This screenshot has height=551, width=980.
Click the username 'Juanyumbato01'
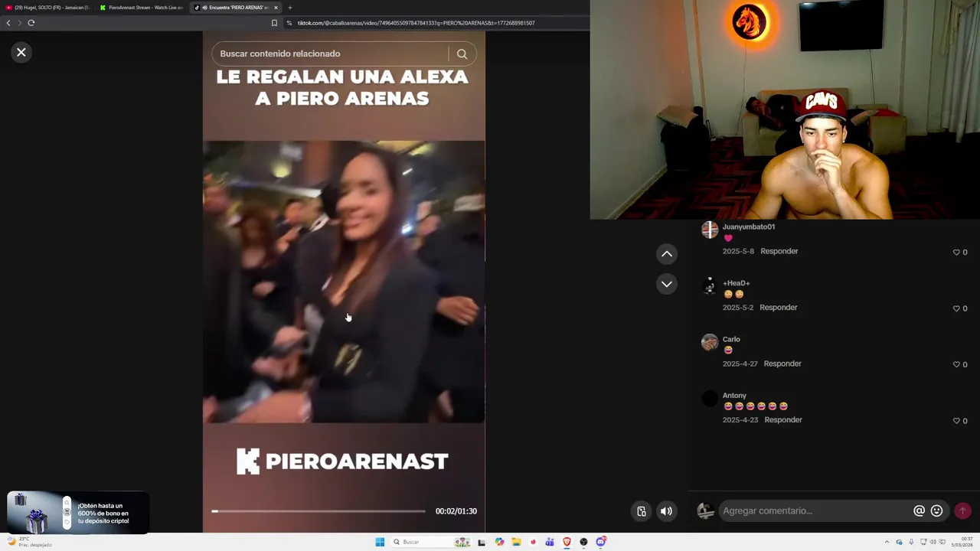click(x=749, y=227)
